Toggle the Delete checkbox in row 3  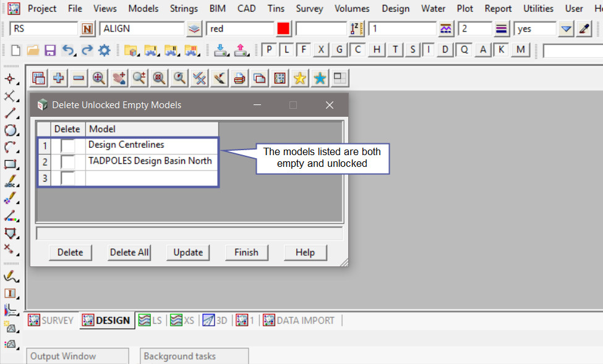tap(67, 178)
